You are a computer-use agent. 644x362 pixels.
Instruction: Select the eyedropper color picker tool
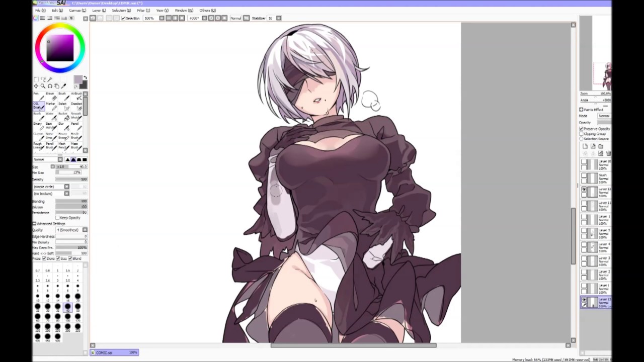pyautogui.click(x=63, y=86)
